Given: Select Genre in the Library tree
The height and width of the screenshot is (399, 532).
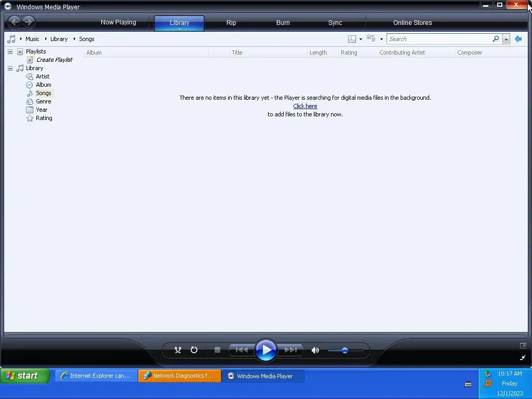Looking at the screenshot, I should pyautogui.click(x=44, y=101).
